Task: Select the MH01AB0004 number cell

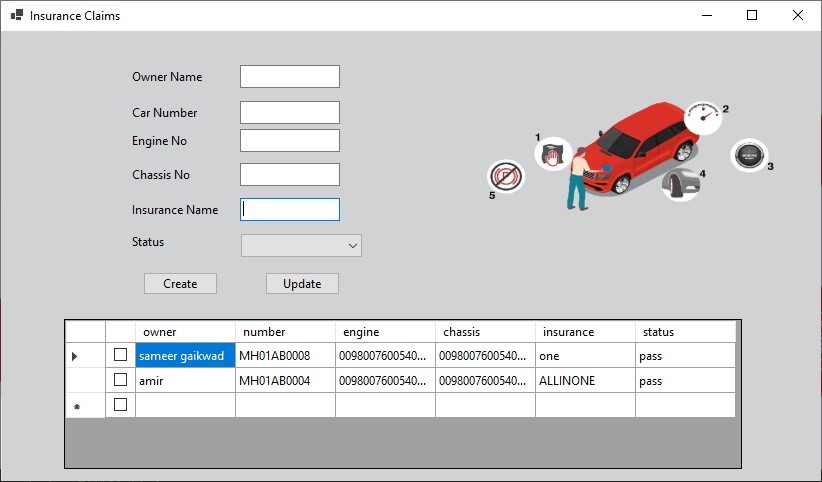Action: coord(285,381)
